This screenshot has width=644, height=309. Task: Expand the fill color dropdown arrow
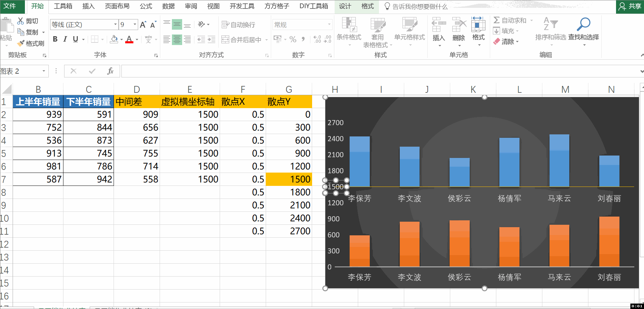pos(121,39)
